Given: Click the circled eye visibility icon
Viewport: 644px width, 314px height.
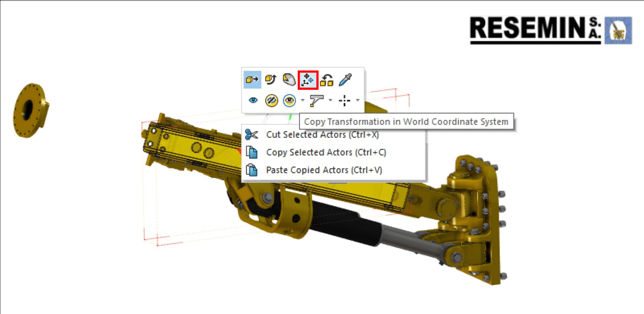Looking at the screenshot, I should (289, 100).
